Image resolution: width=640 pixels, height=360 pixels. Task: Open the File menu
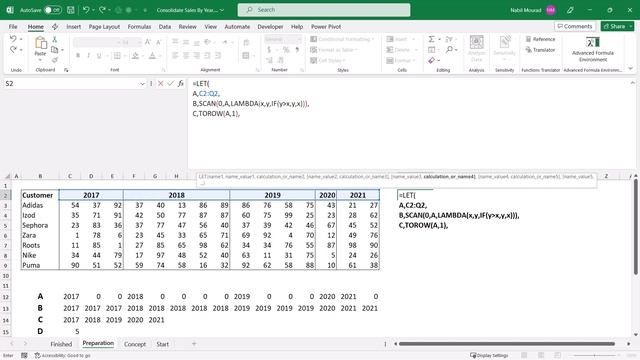(x=13, y=27)
